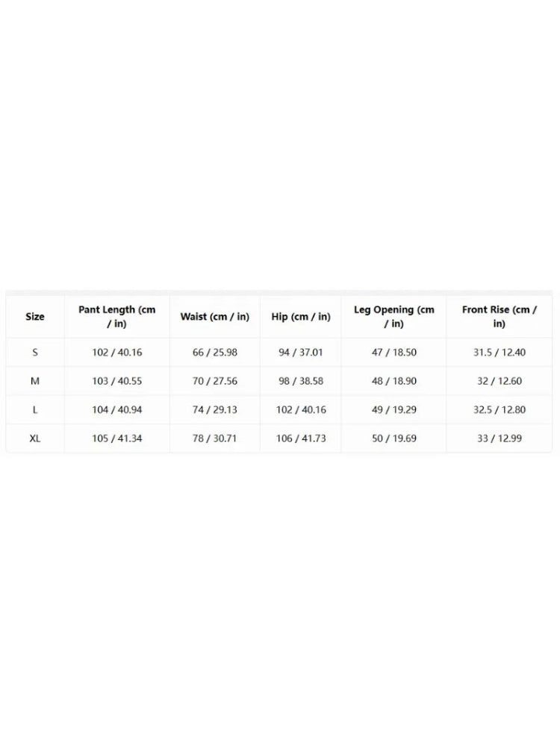Viewport: 560px width, 747px height.
Task: Select the Pant Length column header
Action: 117,317
